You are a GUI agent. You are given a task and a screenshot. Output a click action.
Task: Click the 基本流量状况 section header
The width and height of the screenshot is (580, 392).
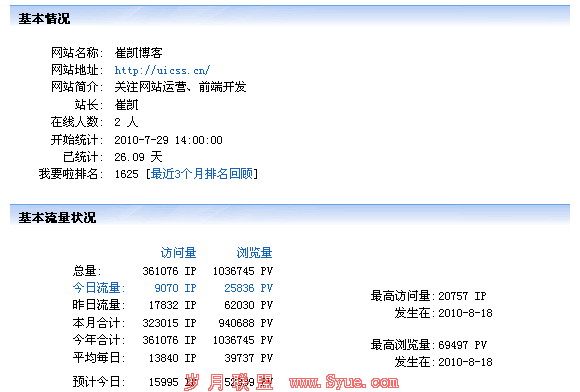57,217
